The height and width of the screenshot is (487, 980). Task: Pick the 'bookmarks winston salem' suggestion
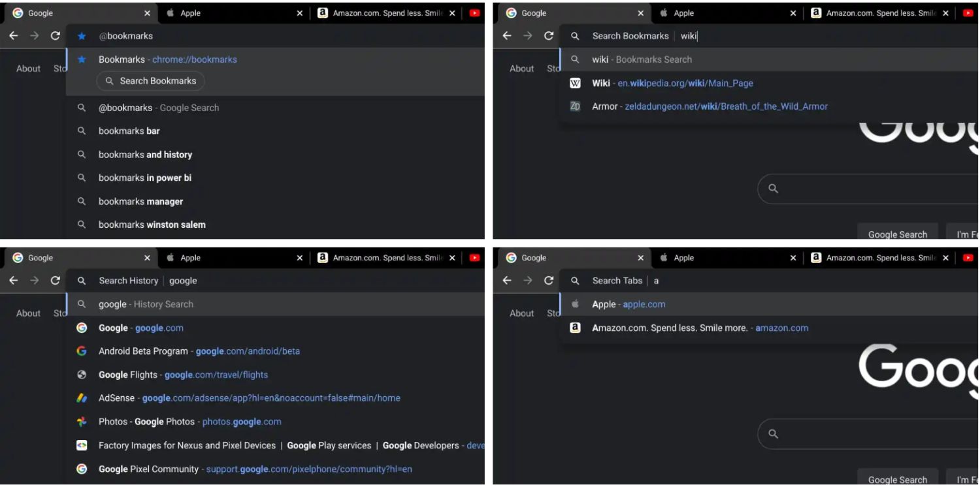pyautogui.click(x=152, y=225)
